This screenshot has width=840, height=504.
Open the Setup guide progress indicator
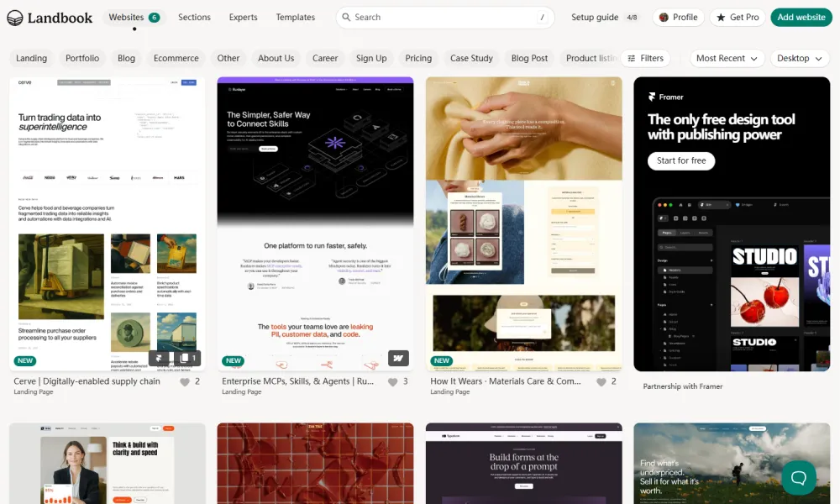pos(604,18)
